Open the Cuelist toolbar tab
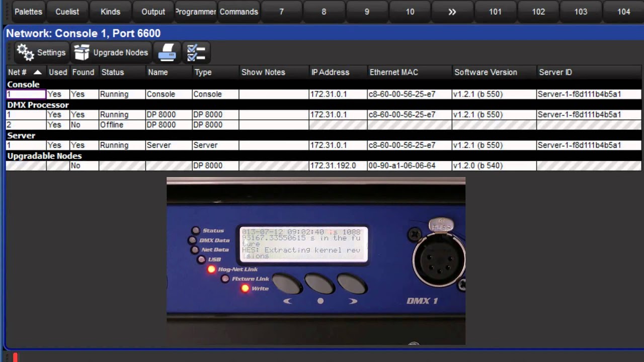The image size is (644, 362). 67,12
